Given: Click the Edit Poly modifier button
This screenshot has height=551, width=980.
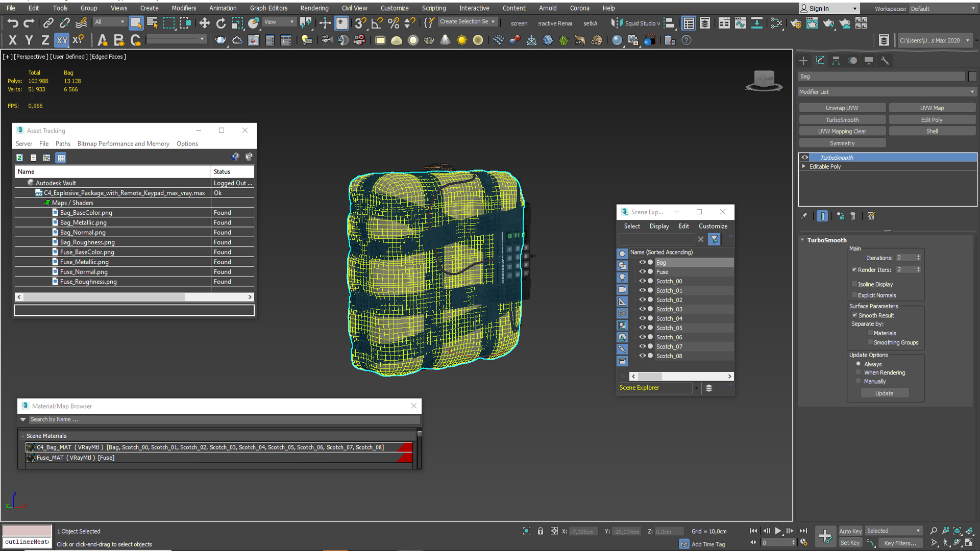Looking at the screenshot, I should 932,120.
